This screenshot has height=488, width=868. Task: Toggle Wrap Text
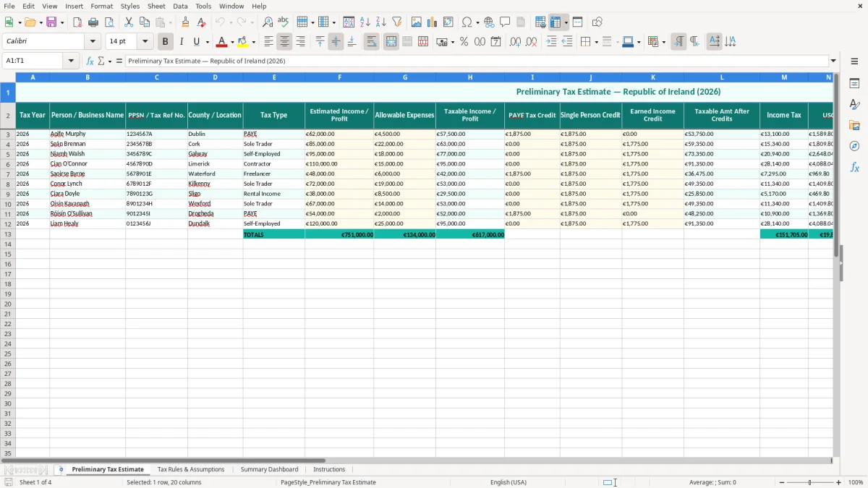coord(372,42)
